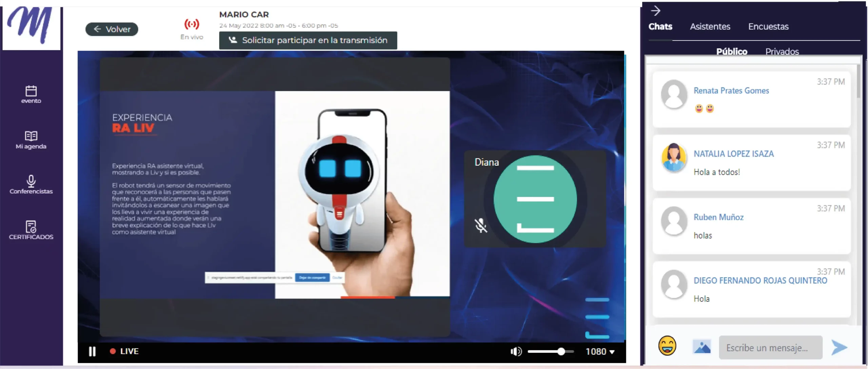Click the Volver back button
This screenshot has width=868, height=369.
[x=112, y=29]
